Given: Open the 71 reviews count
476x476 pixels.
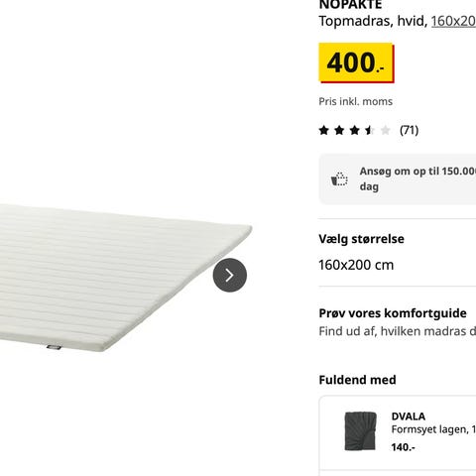Looking at the screenshot, I should 409,130.
